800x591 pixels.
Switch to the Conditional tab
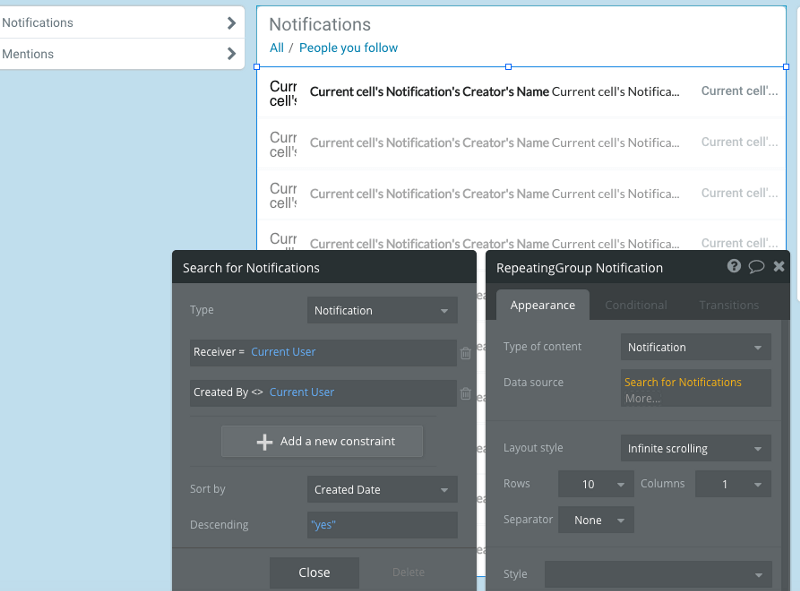[x=636, y=304]
